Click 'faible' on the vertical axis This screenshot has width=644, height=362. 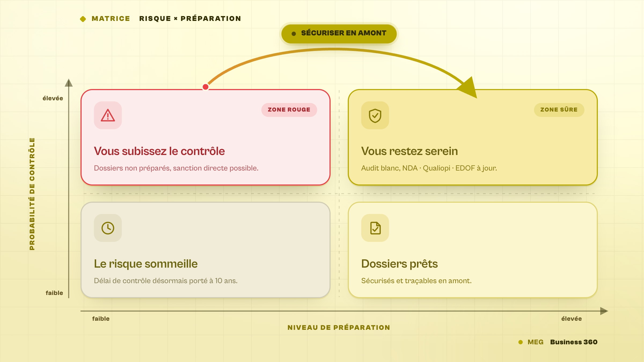point(54,293)
